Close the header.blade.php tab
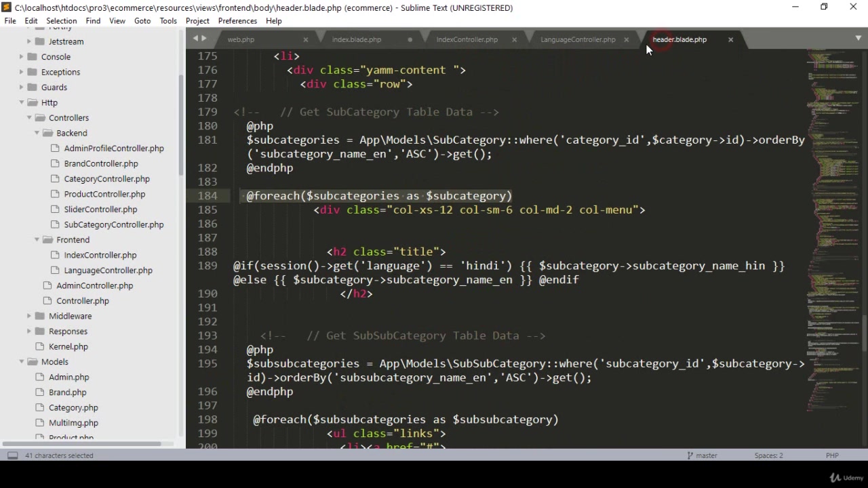This screenshot has height=488, width=868. [x=730, y=39]
